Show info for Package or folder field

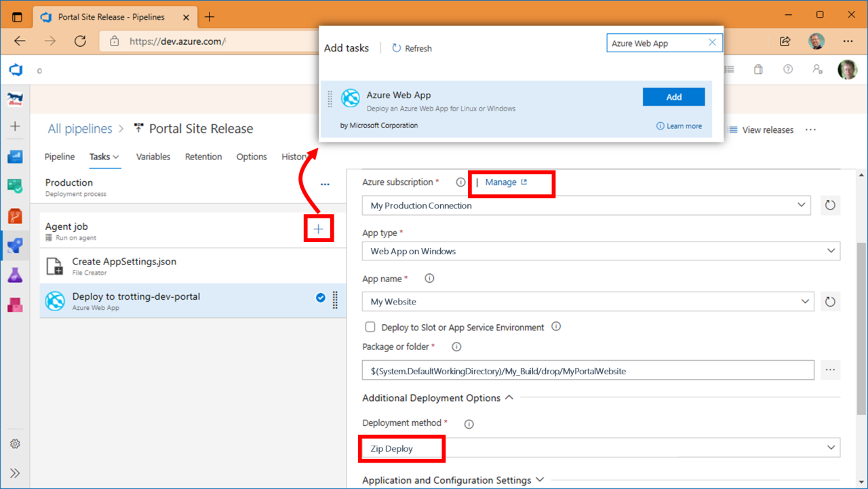click(456, 347)
